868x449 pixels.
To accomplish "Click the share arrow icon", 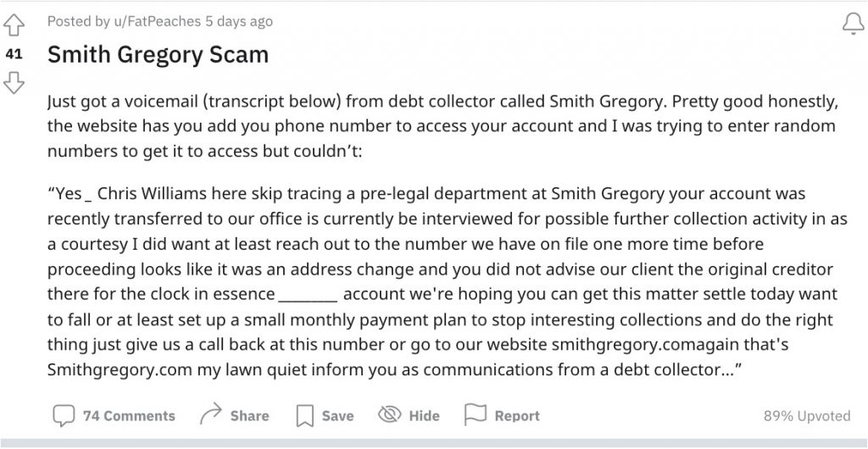I will [209, 415].
